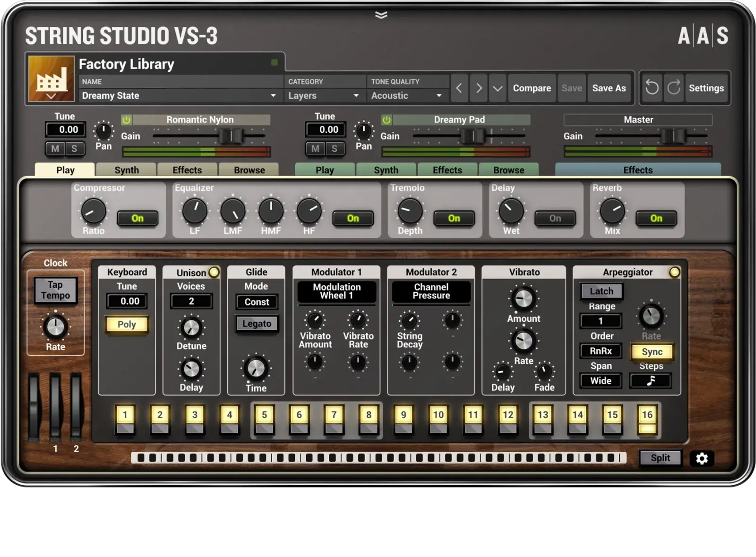The image size is (756, 557).
Task: Adjust the Equalizer HF knob
Action: 309,211
